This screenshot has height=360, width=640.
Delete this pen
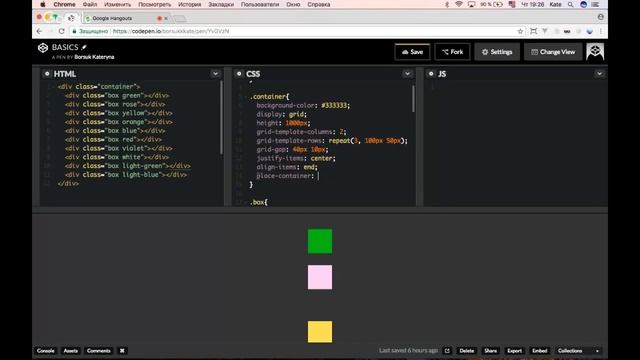(467, 351)
